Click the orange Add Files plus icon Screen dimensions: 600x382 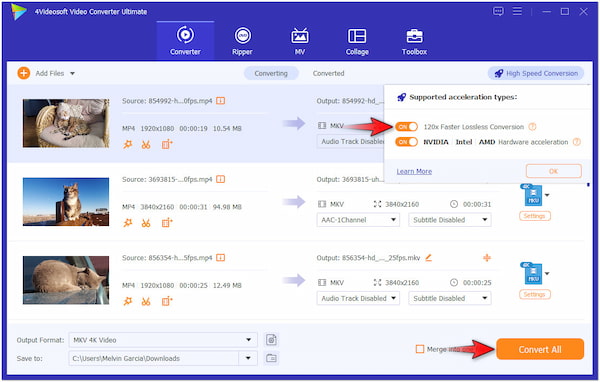tap(23, 73)
